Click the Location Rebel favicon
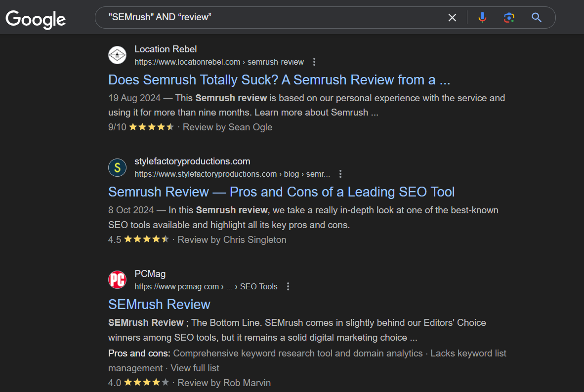 pyautogui.click(x=117, y=55)
